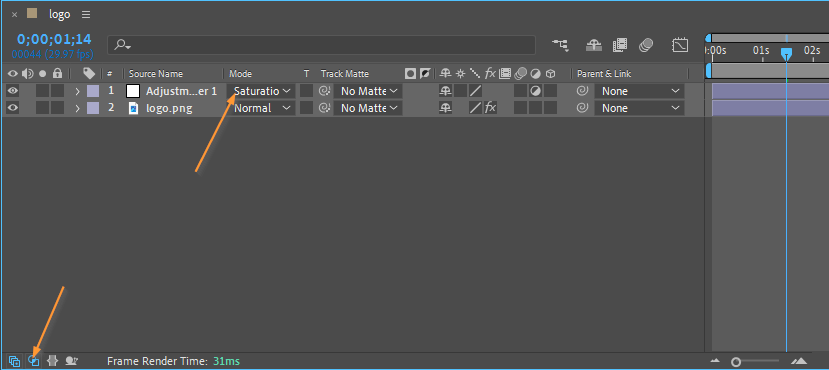Hide the Adjustment Layer 1 eye

pos(13,91)
